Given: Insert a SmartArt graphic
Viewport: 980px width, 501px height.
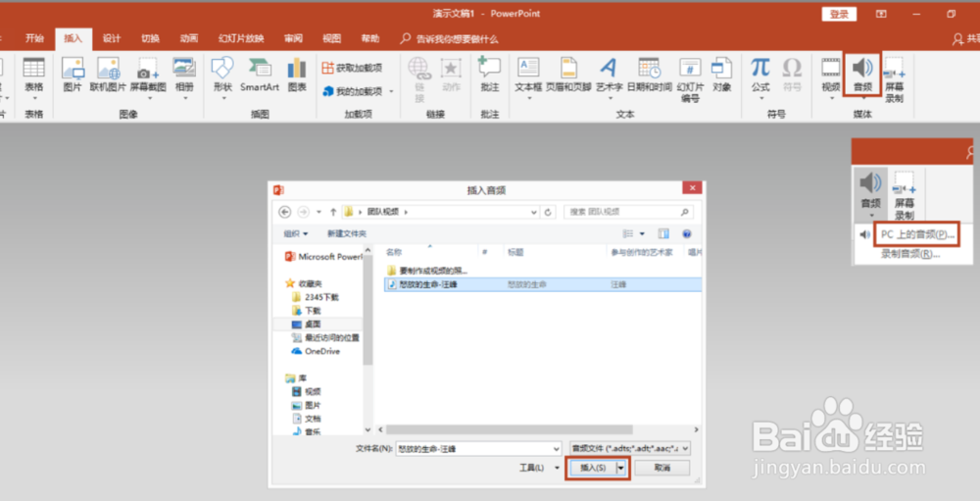Looking at the screenshot, I should (x=260, y=75).
